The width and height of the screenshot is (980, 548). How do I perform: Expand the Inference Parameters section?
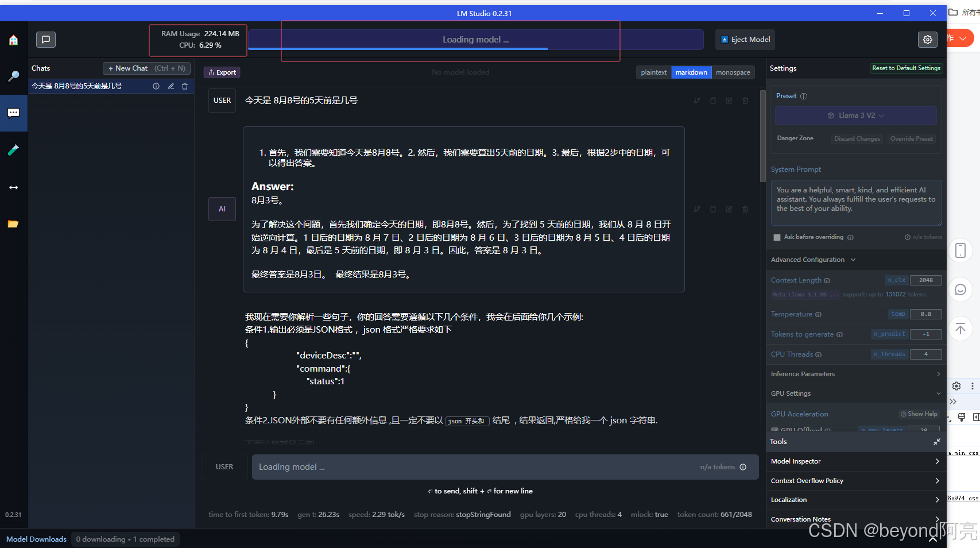click(855, 374)
